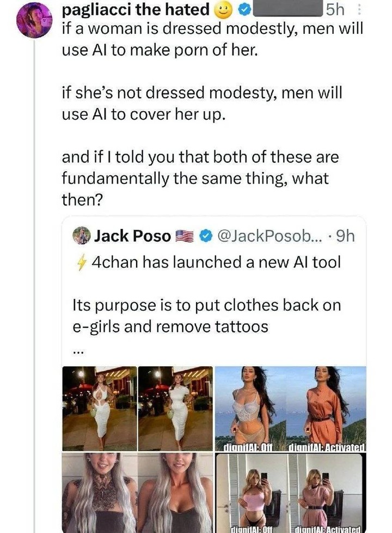
Task: Click "dignifAI: Activated" label on beach image
Action: 327,446
